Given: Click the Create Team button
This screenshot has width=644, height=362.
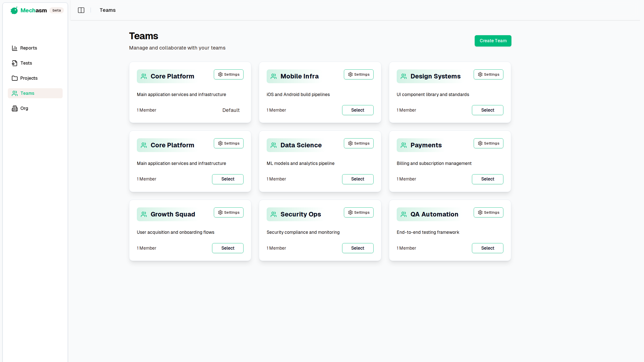Looking at the screenshot, I should [x=493, y=41].
